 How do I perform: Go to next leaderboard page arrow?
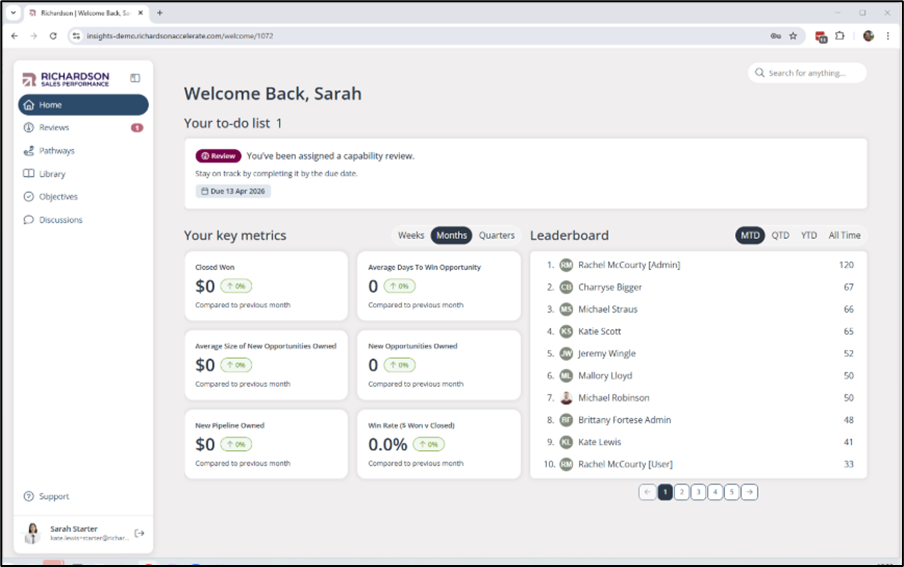coord(749,492)
